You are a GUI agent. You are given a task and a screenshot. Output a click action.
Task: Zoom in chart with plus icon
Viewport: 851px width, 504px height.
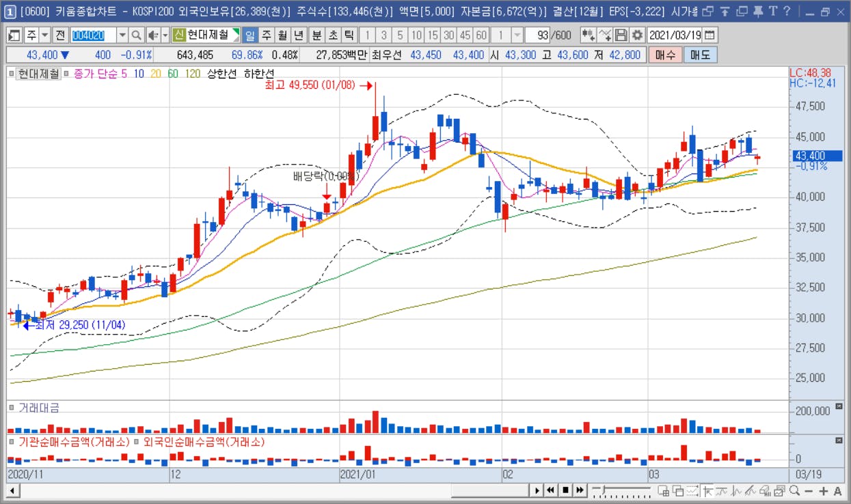824,490
